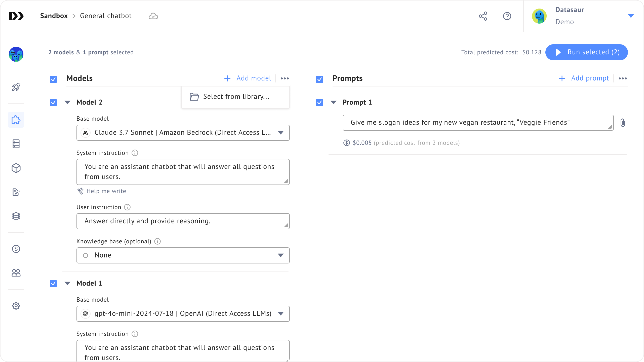Viewport: 644px width, 362px height.
Task: Open the rocket icon in sidebar
Action: pyautogui.click(x=16, y=87)
